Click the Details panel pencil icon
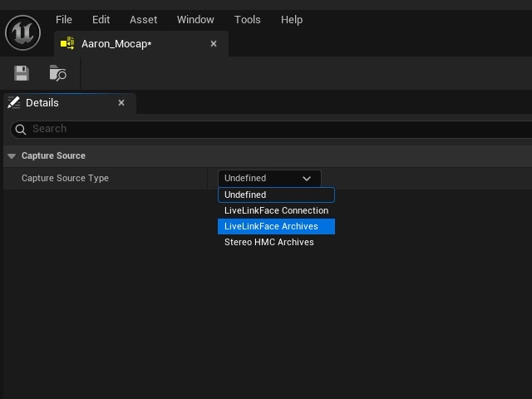 14,102
